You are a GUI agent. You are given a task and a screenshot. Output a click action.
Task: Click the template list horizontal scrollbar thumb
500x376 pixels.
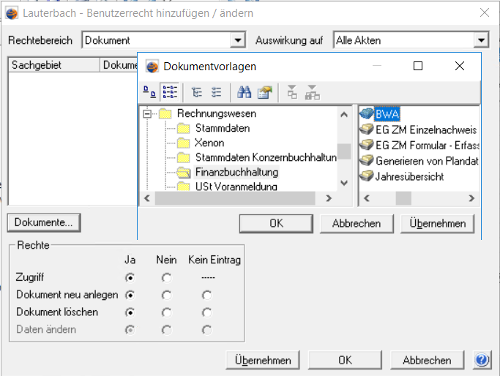point(403,198)
